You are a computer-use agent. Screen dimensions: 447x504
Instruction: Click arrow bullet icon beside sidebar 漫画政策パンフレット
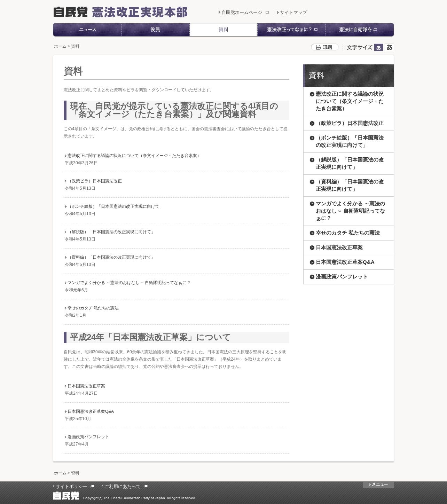pyautogui.click(x=312, y=277)
